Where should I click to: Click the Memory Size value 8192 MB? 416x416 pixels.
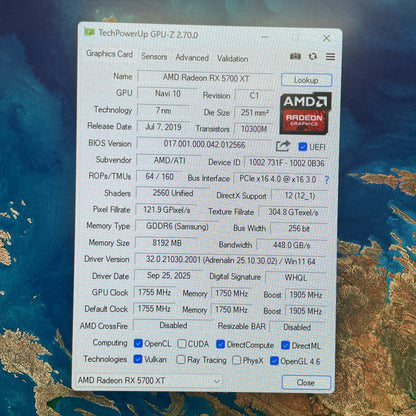(167, 243)
